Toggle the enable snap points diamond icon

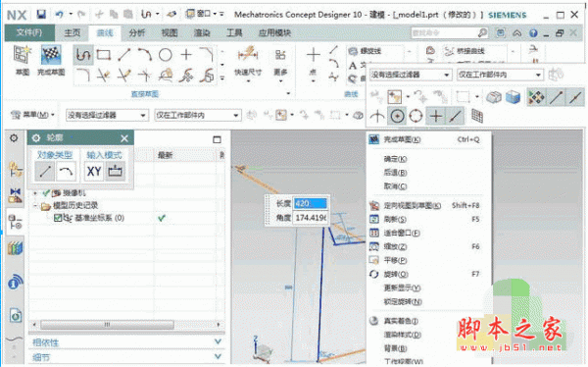tap(536, 97)
